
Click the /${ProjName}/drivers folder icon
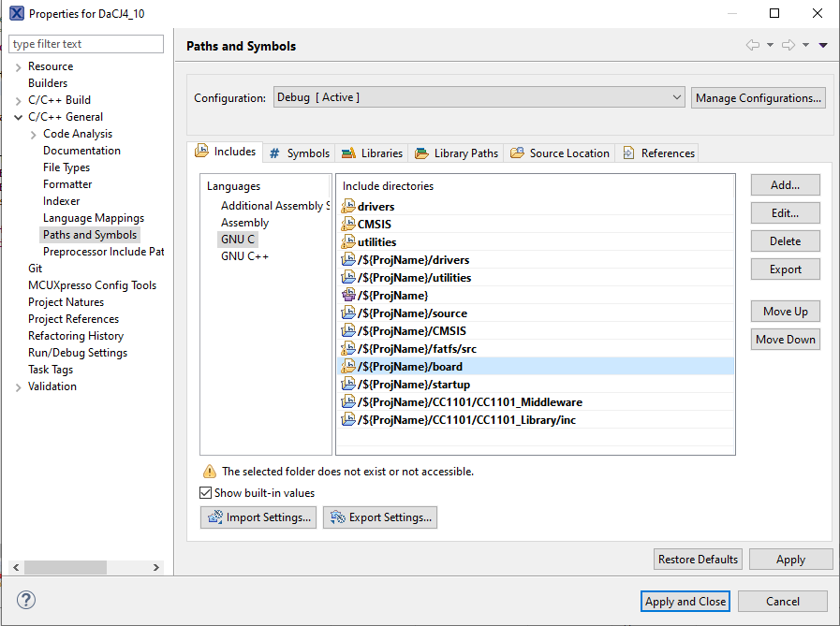coord(348,260)
